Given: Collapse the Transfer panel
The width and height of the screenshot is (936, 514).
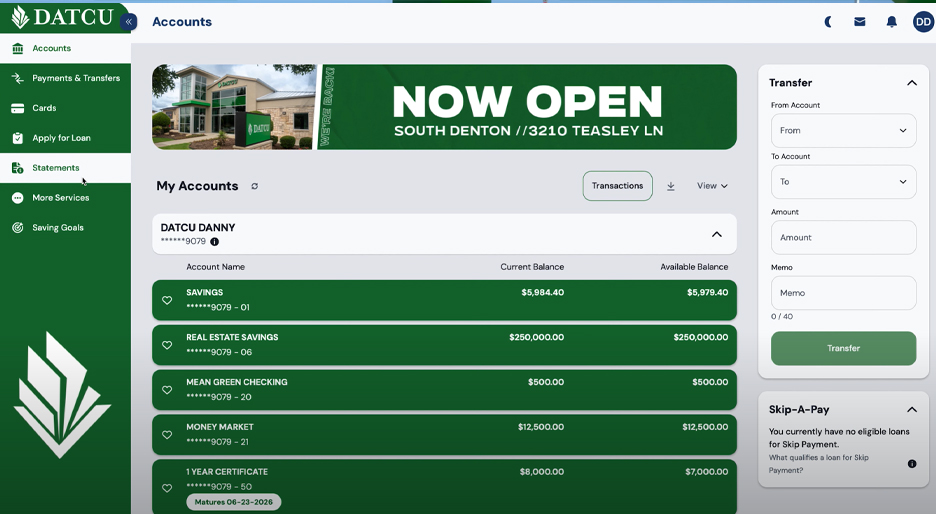Looking at the screenshot, I should click(912, 83).
